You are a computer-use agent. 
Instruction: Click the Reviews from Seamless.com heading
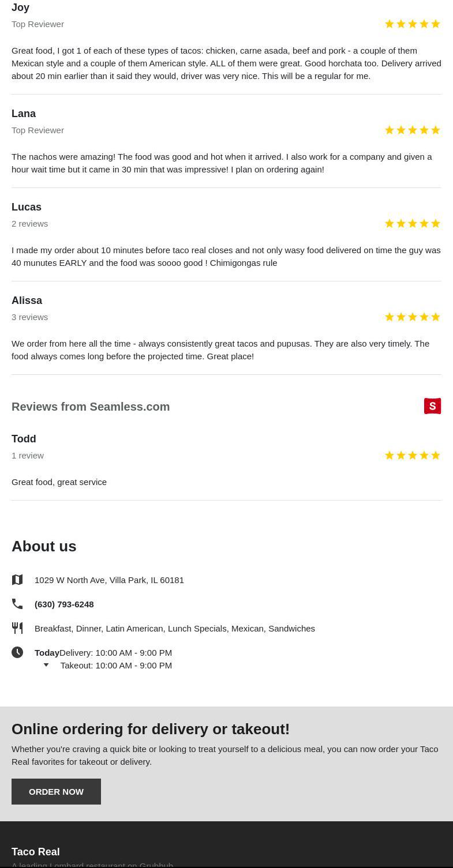tap(91, 407)
